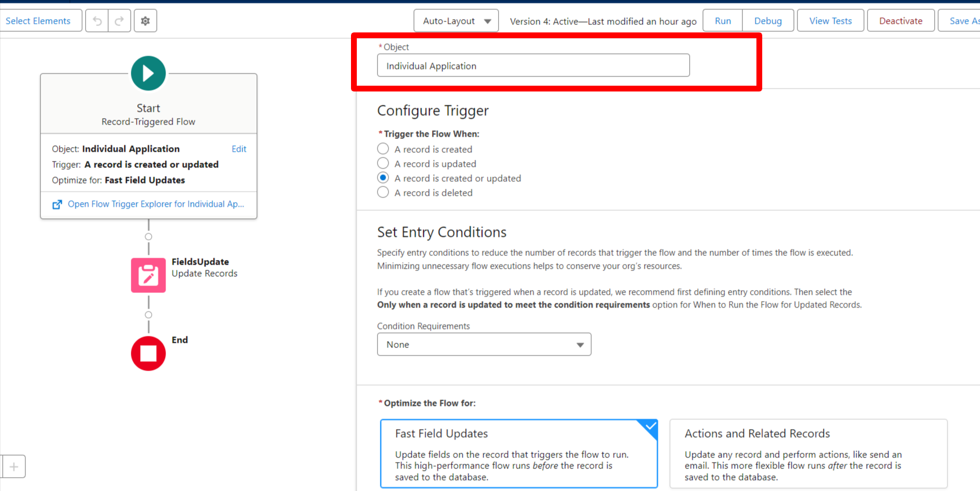Click the plus zoom button on canvas
The height and width of the screenshot is (491, 980).
(x=14, y=467)
